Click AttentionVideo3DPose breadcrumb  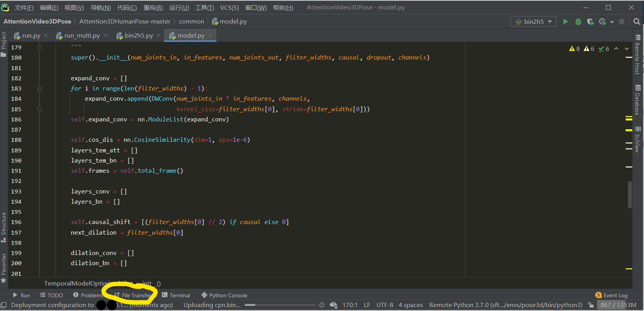click(x=37, y=22)
